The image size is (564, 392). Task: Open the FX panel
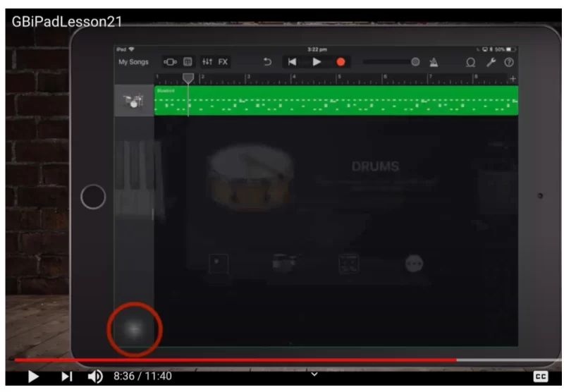(223, 62)
